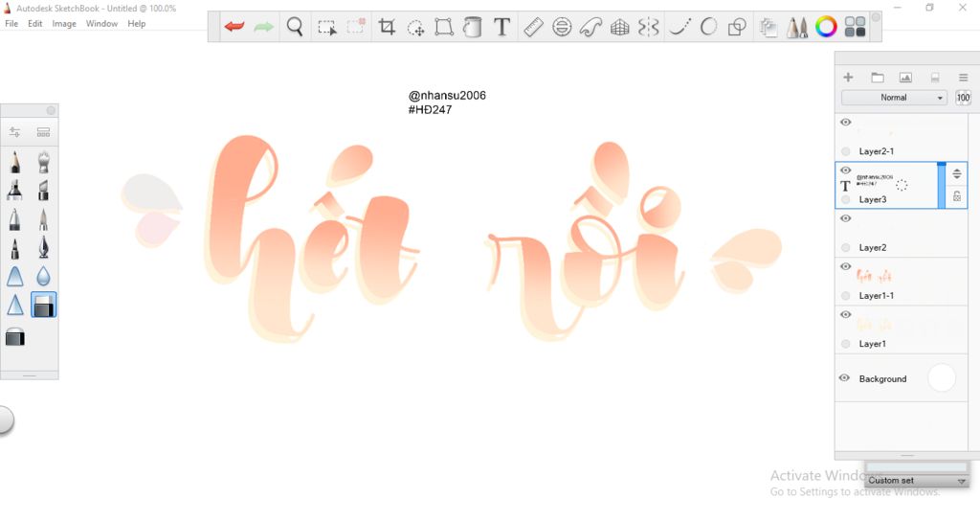This screenshot has width=980, height=522.
Task: Add a new layer with plus button
Action: coord(848,77)
